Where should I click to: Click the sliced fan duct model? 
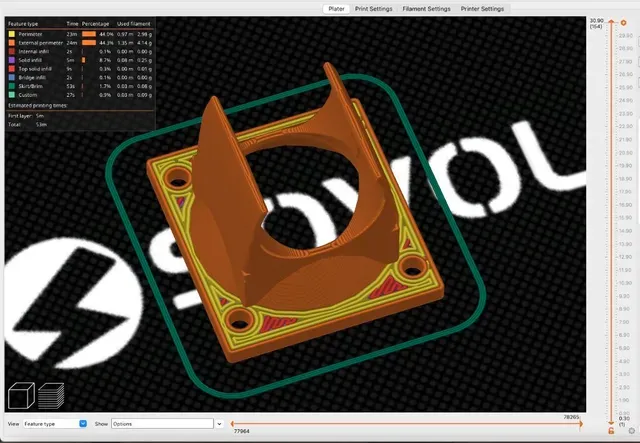[293, 214]
